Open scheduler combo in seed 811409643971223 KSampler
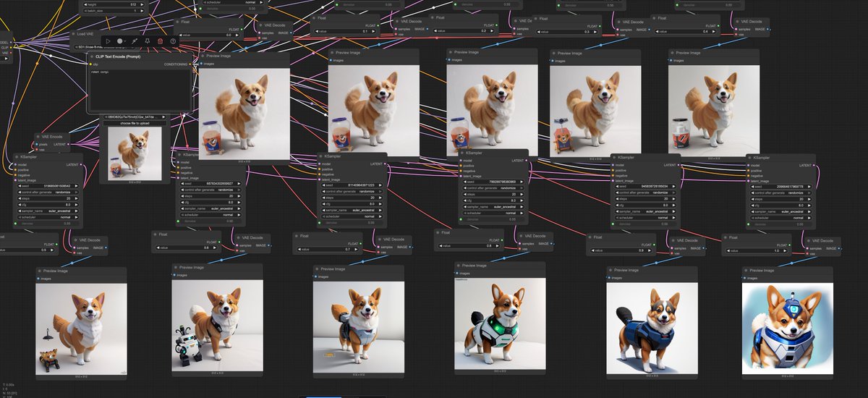The image size is (868, 398). 352,216
